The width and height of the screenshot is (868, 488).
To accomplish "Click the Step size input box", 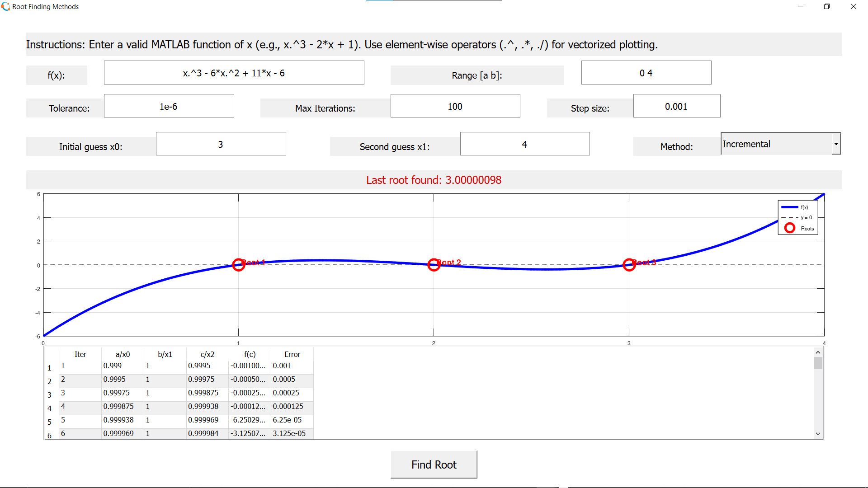I will click(676, 106).
